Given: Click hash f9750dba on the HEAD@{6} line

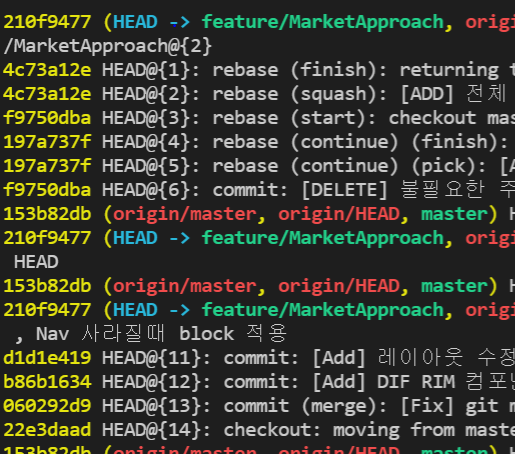Looking at the screenshot, I should pos(47,190).
